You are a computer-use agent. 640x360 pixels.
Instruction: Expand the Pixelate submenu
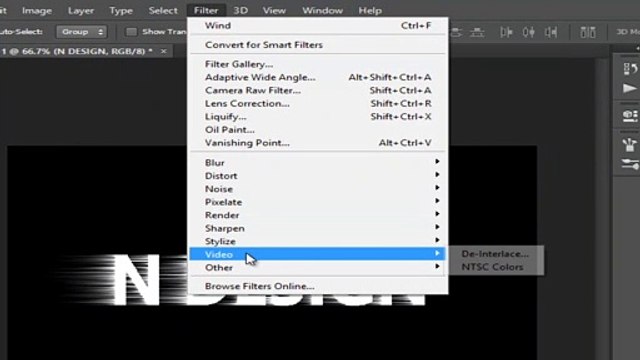[318, 202]
